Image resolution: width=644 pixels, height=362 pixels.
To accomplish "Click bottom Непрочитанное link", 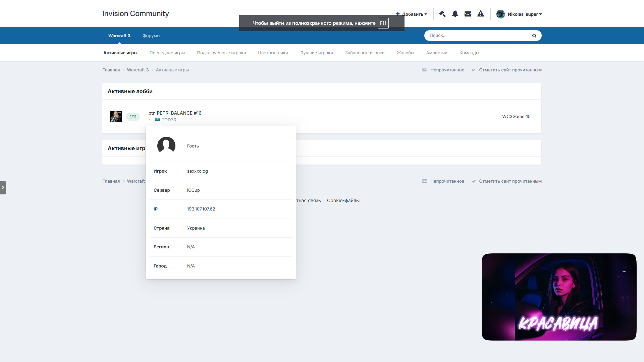I will click(x=443, y=181).
